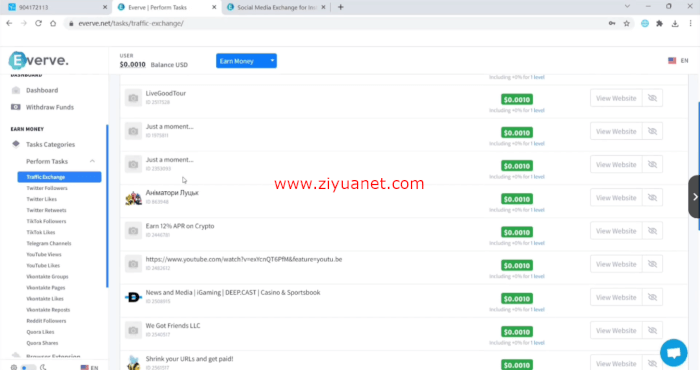Select YouTube Likes task type
Viewport: 700px width, 370px height.
pos(43,266)
